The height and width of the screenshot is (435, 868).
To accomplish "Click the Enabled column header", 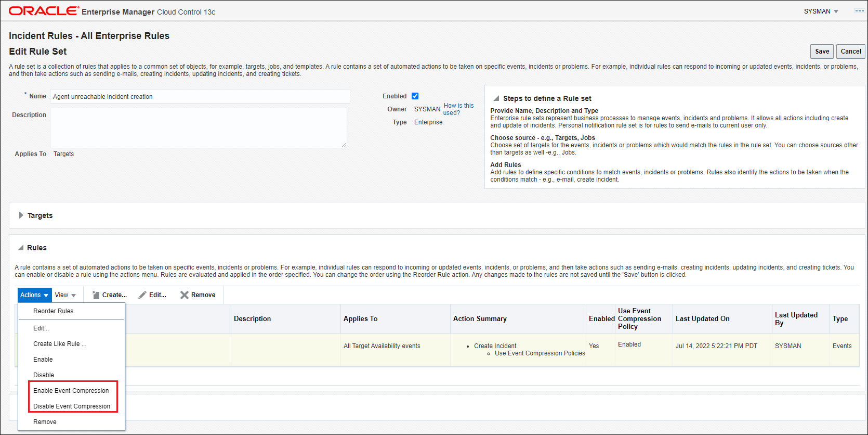I will [x=601, y=319].
